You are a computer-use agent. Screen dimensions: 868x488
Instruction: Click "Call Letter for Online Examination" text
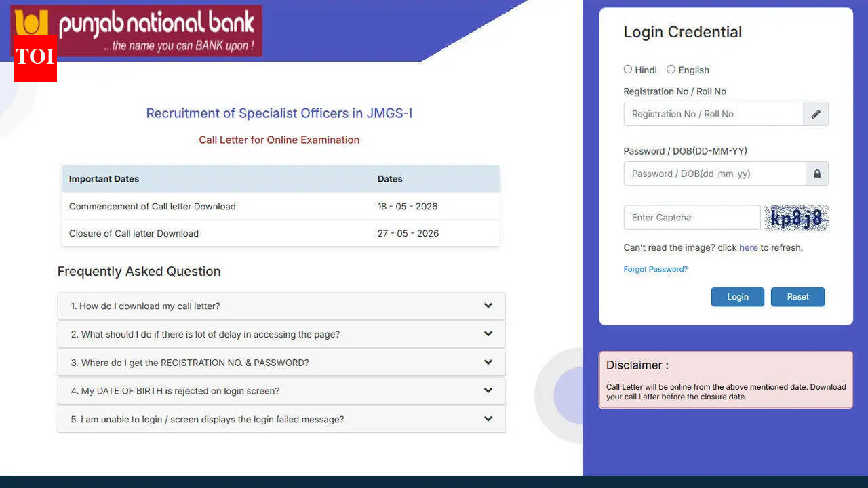[x=279, y=140]
